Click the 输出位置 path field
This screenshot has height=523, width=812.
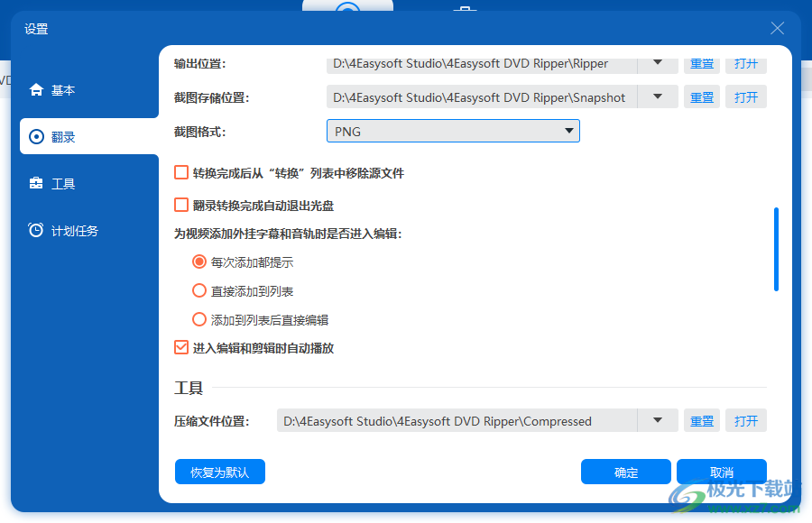point(482,63)
